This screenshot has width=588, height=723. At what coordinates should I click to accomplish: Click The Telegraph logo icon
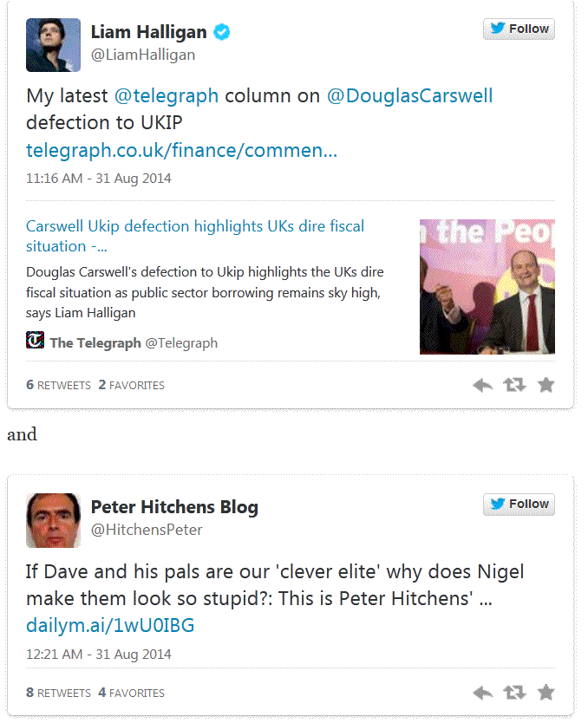pos(35,341)
